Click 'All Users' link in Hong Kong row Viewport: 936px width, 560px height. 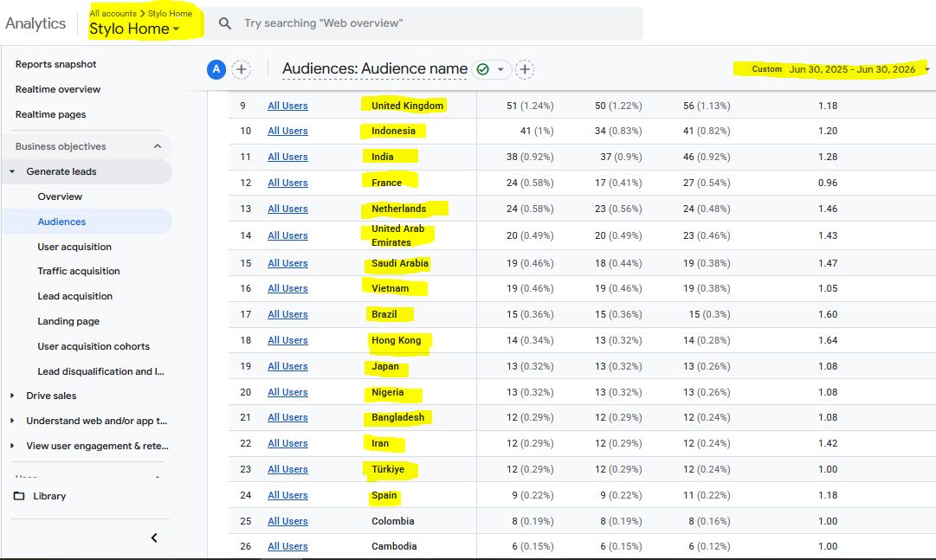tap(287, 340)
